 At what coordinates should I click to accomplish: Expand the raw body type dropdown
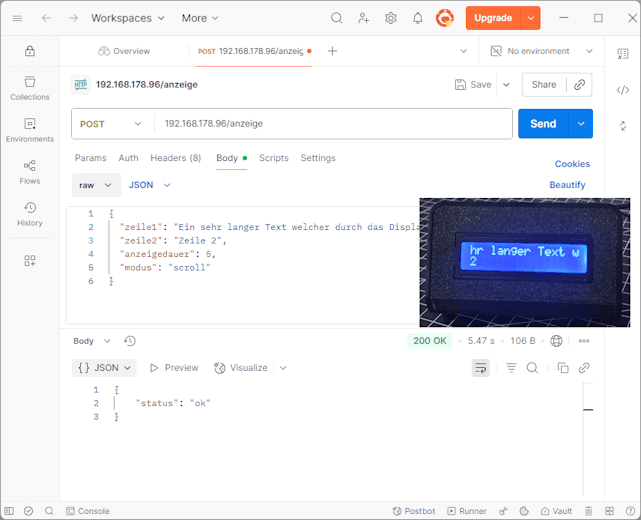click(95, 185)
